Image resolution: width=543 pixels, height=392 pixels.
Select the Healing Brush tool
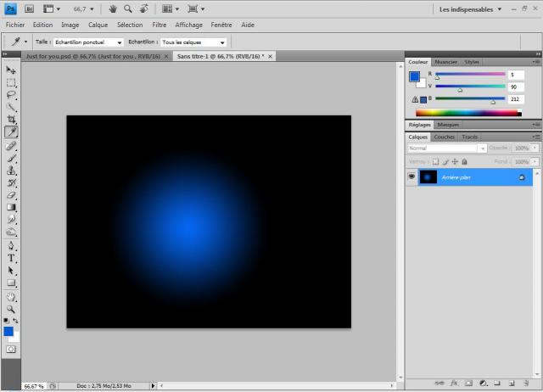click(x=11, y=146)
